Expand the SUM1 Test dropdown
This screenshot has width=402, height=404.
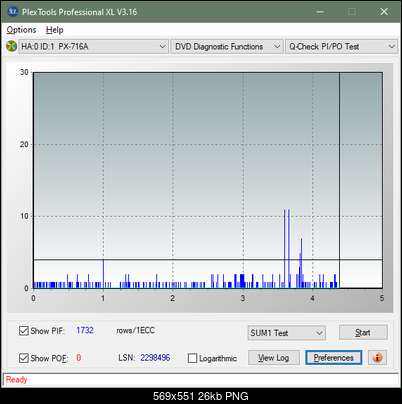pos(287,333)
